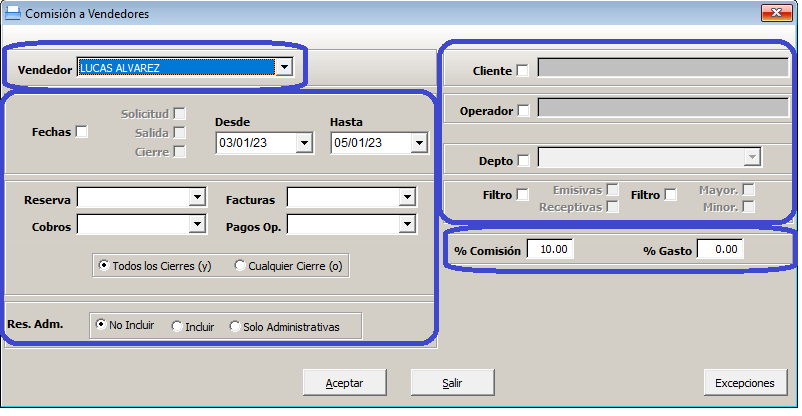Tick the Solicitud checkbox

179,114
